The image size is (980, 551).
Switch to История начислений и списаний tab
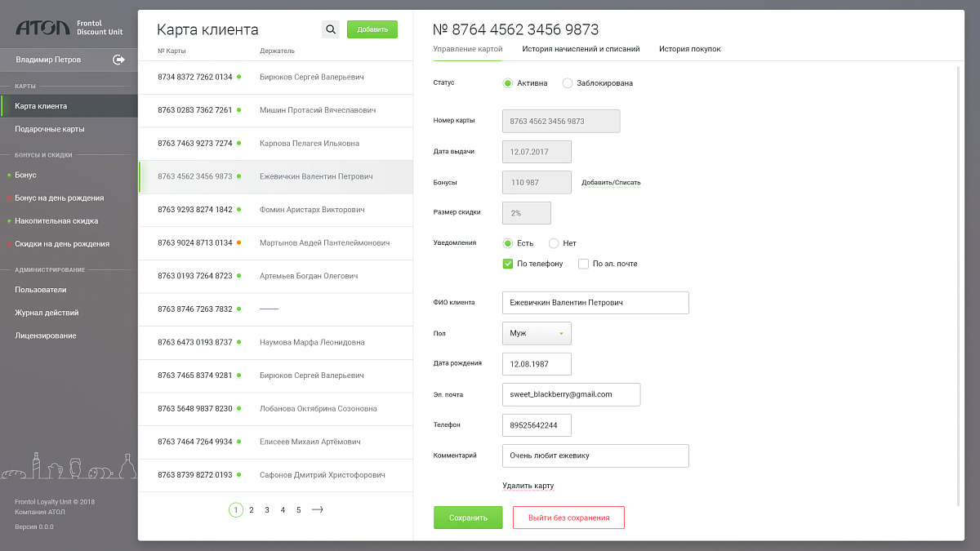click(x=581, y=49)
